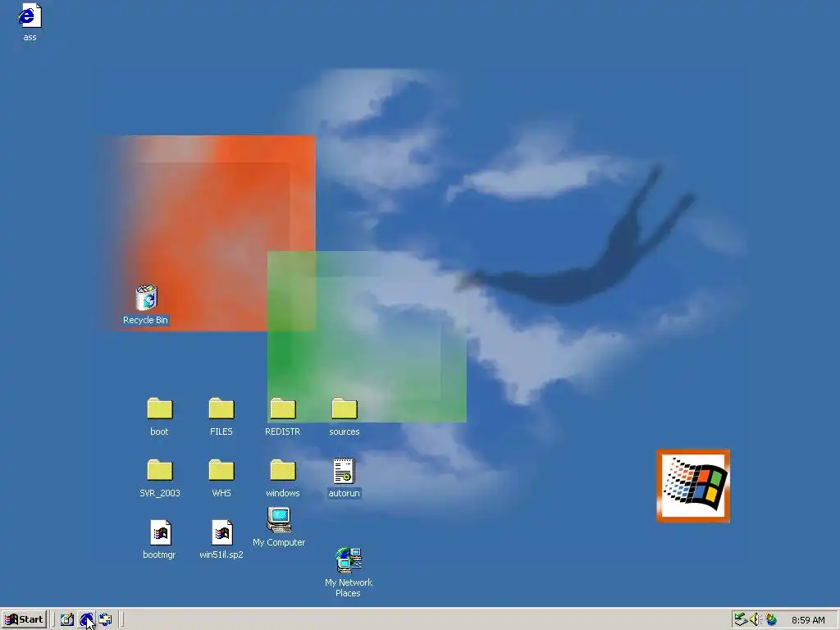Click the 'autorun' label text
The image size is (840, 630).
(344, 493)
